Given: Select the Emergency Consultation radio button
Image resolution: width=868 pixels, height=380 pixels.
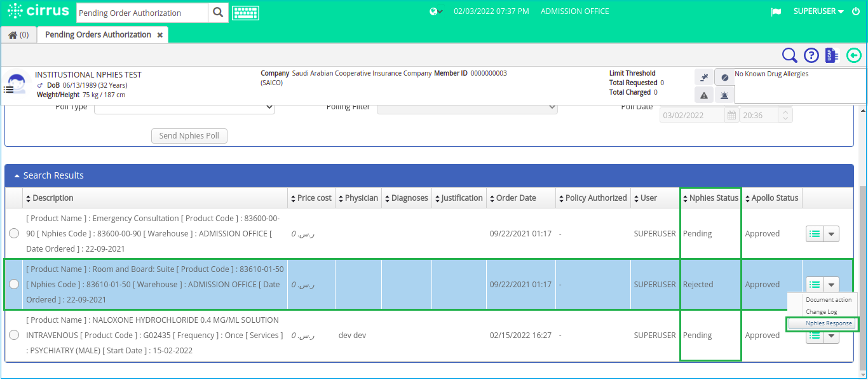Looking at the screenshot, I should pos(14,233).
